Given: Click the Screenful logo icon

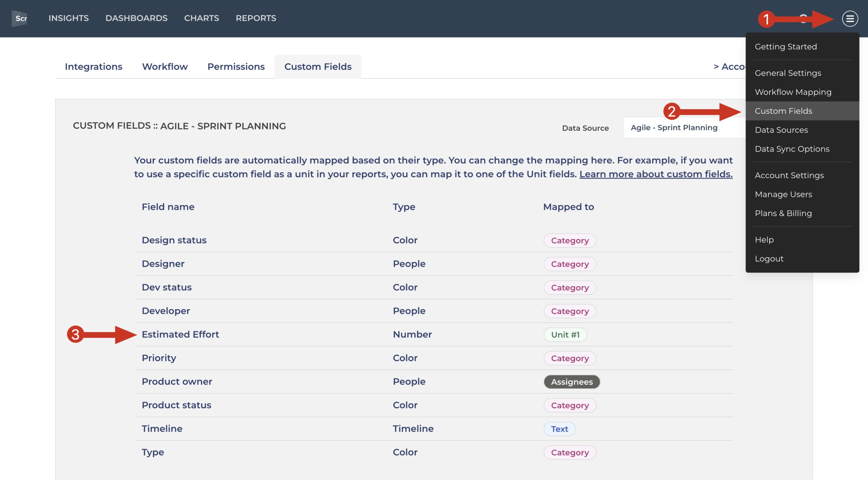Looking at the screenshot, I should click(20, 18).
